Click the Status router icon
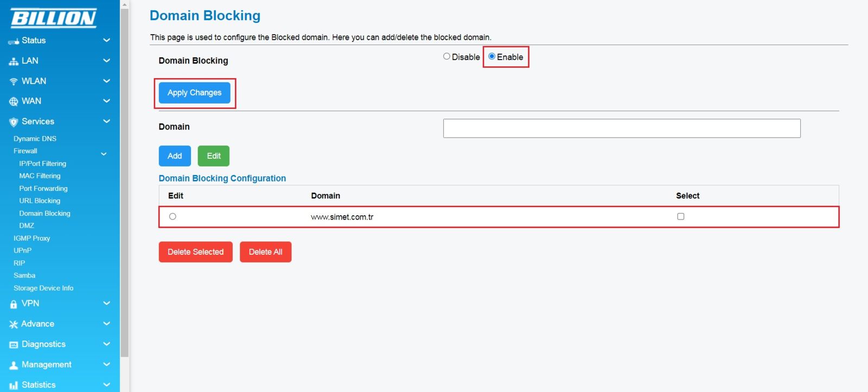The width and height of the screenshot is (868, 392). 13,41
